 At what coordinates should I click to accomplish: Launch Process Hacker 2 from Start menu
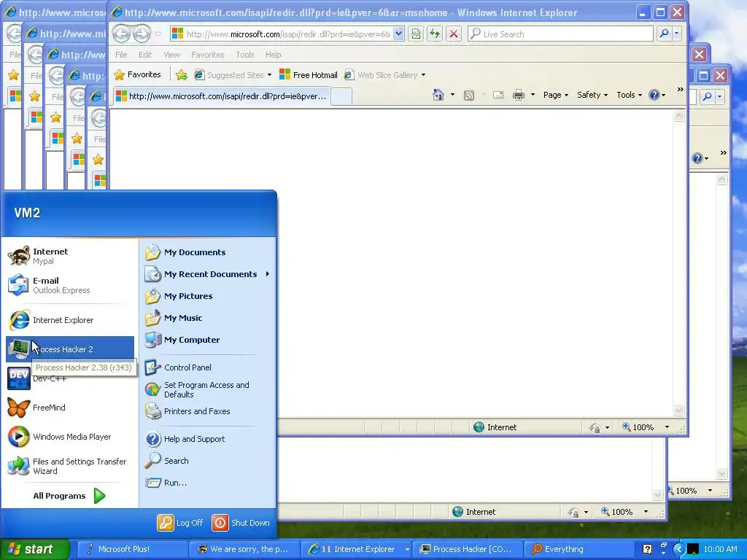69,349
